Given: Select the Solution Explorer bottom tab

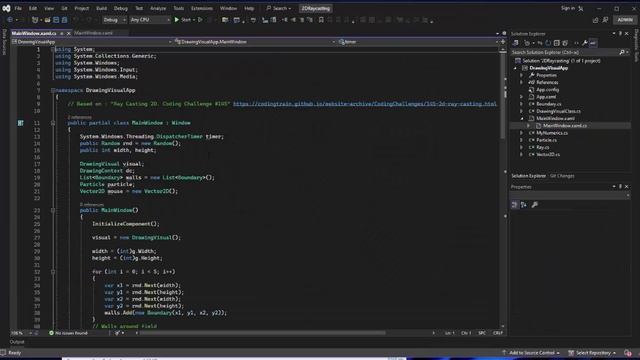Looking at the screenshot, I should click(528, 176).
